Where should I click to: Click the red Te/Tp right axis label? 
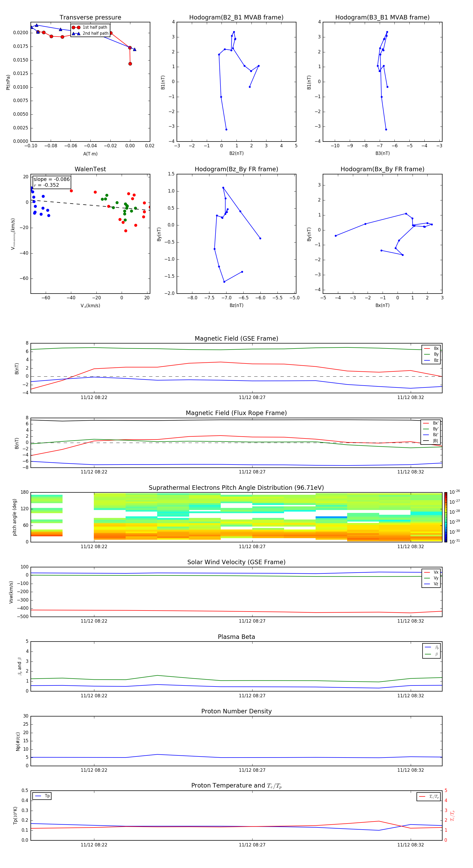(x=453, y=816)
